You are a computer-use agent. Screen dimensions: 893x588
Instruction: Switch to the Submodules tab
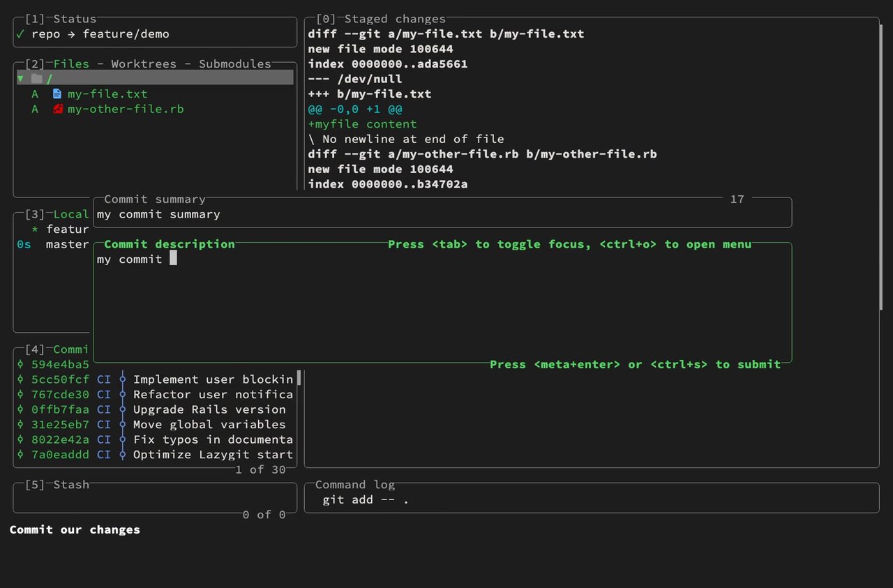pos(235,64)
